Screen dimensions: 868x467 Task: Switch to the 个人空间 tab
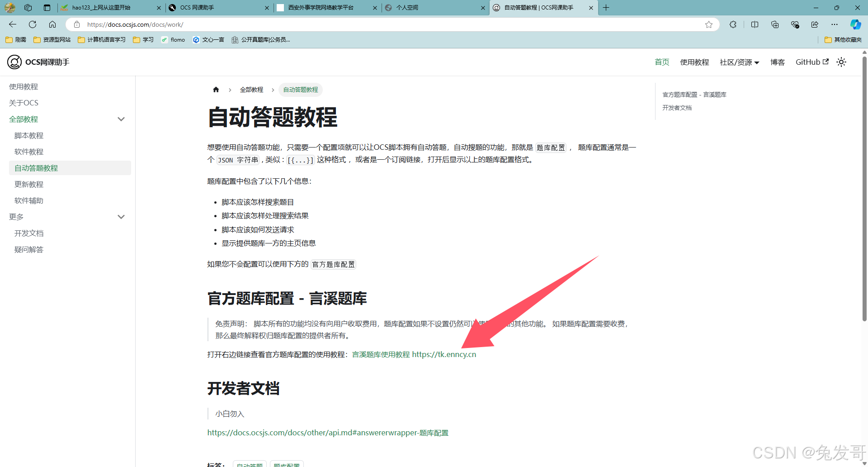pyautogui.click(x=435, y=8)
